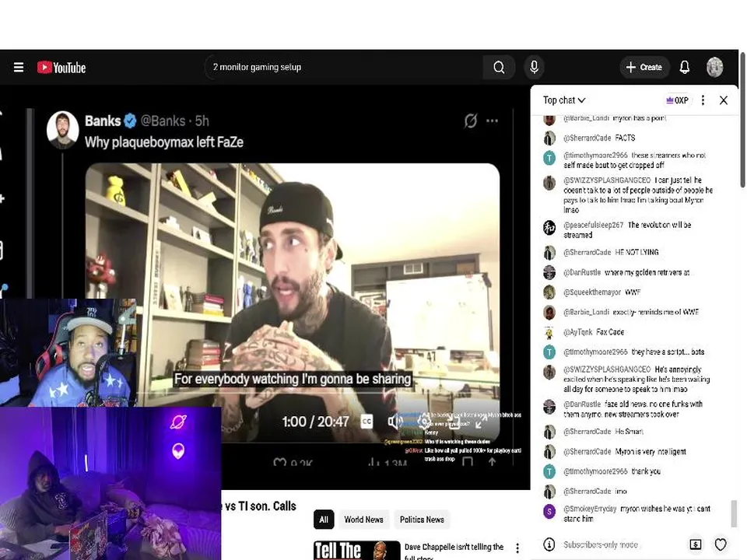
Task: Click the search magnifier button
Action: (x=498, y=67)
